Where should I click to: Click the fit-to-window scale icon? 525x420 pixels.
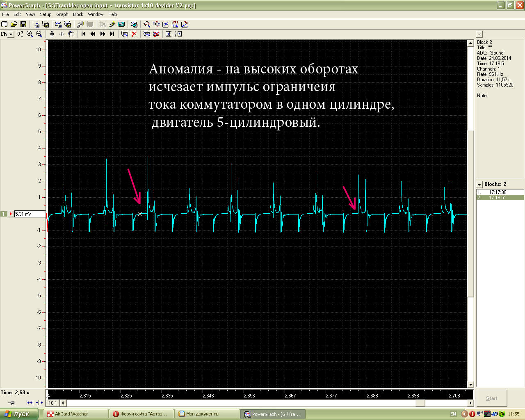point(71,34)
